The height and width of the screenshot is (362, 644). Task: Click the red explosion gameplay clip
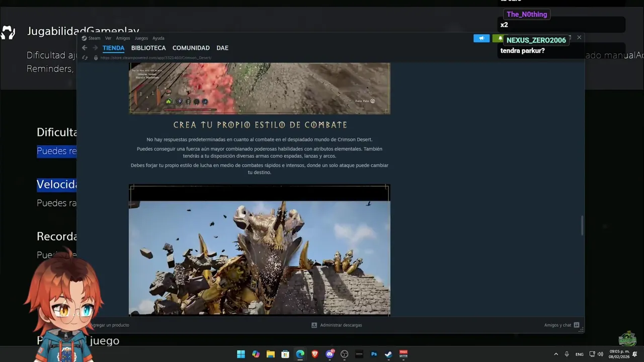[x=260, y=88]
